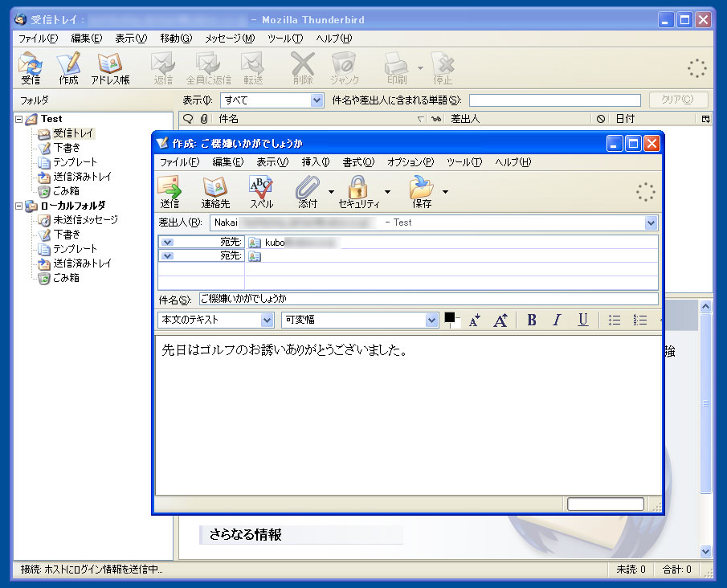Click the Forward (転送) toolbar icon
727x588 pixels.
pos(253,68)
